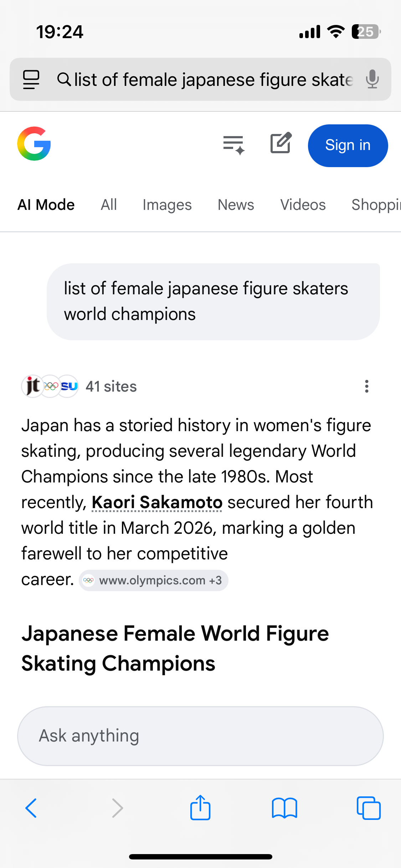Tap the Ask anything input field
This screenshot has width=401, height=868.
pos(200,736)
